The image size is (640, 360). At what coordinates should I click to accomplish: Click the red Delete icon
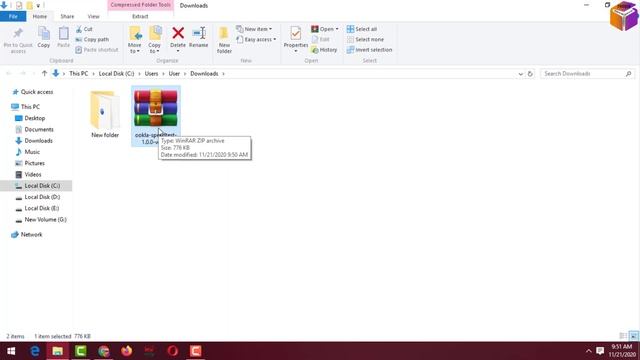[x=178, y=33]
